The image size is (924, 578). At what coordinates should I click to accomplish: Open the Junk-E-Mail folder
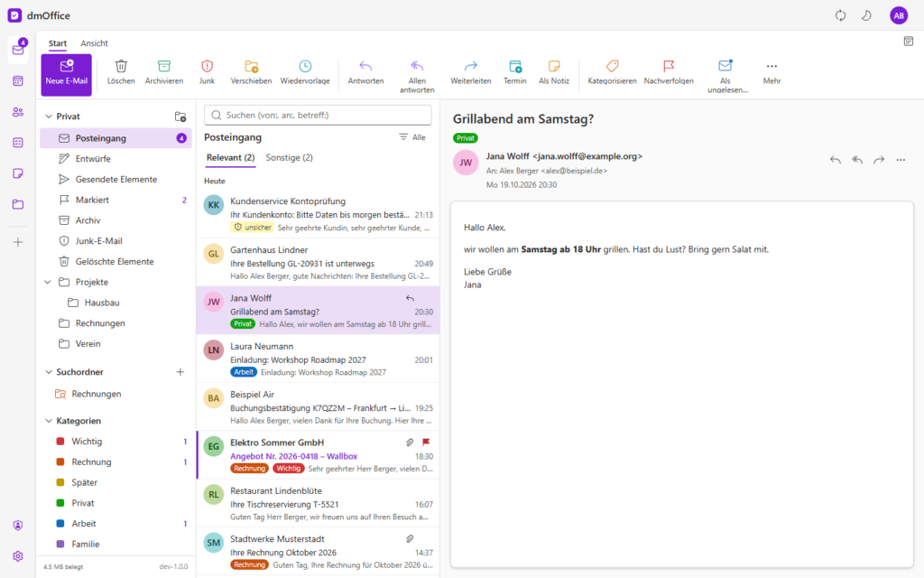coord(116,241)
